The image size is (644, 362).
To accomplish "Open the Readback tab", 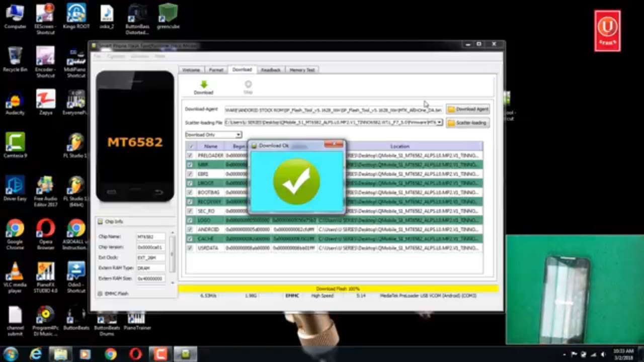I will coord(271,70).
